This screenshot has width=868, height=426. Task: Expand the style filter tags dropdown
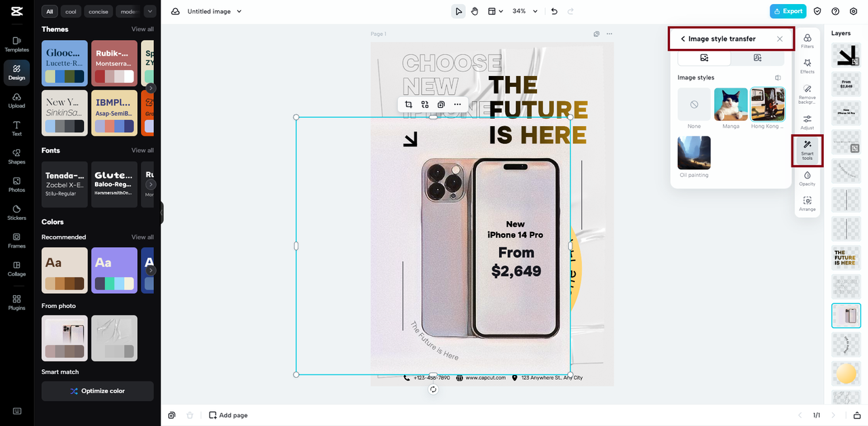click(150, 12)
